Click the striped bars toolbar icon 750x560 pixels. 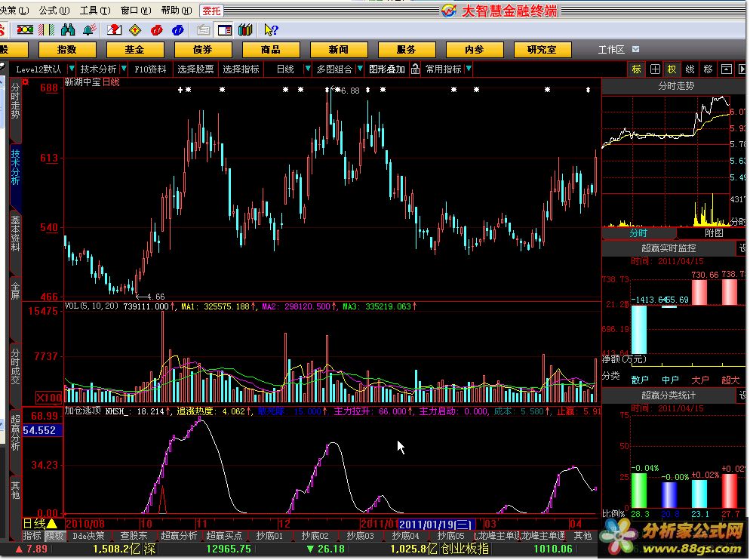[46, 30]
